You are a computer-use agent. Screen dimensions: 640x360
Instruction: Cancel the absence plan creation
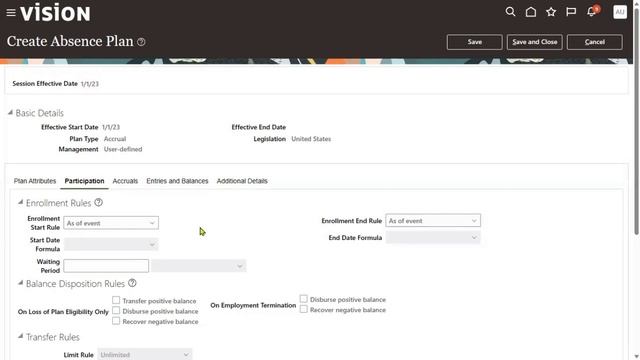(595, 42)
